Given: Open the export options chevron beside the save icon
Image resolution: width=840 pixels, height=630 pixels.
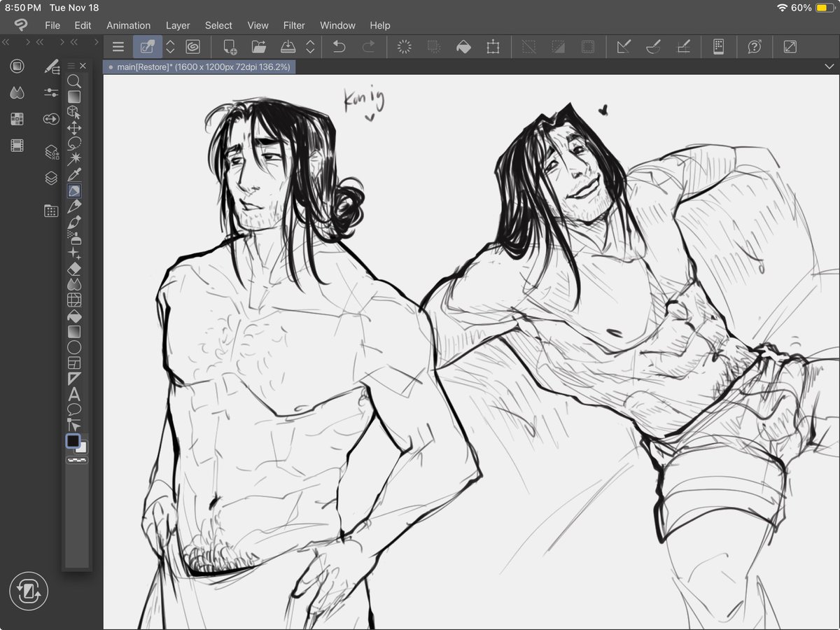Looking at the screenshot, I should click(309, 46).
